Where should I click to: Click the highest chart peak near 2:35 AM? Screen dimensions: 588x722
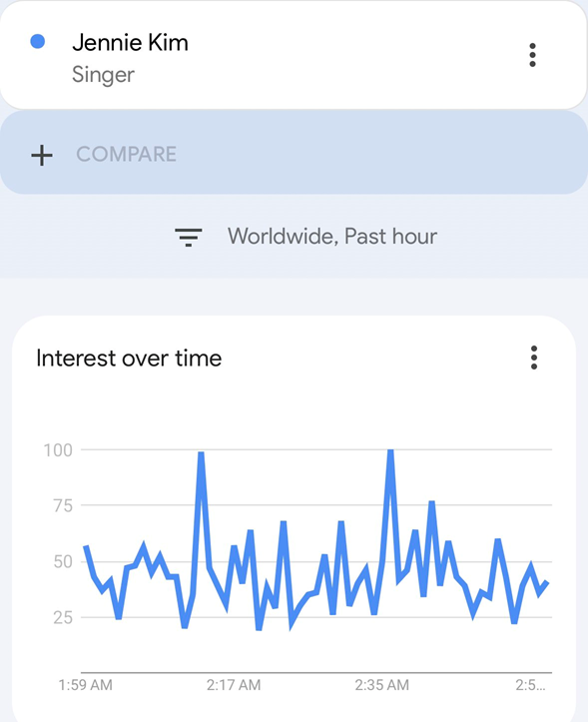point(390,451)
